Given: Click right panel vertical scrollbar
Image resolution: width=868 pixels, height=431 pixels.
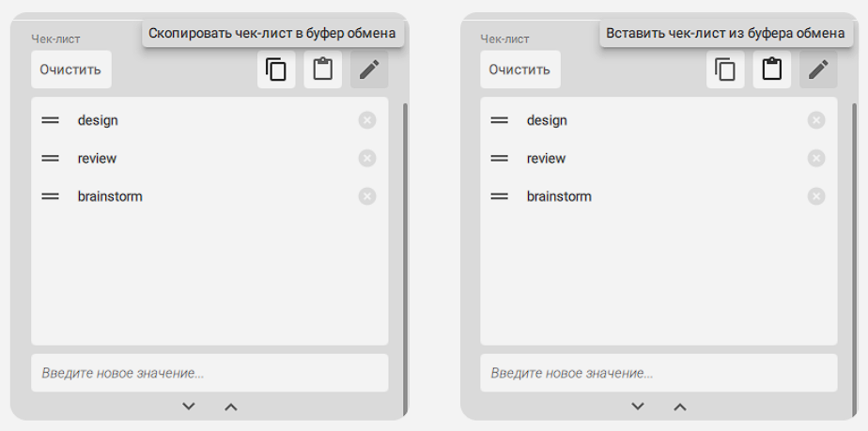Looking at the screenshot, I should [x=854, y=259].
